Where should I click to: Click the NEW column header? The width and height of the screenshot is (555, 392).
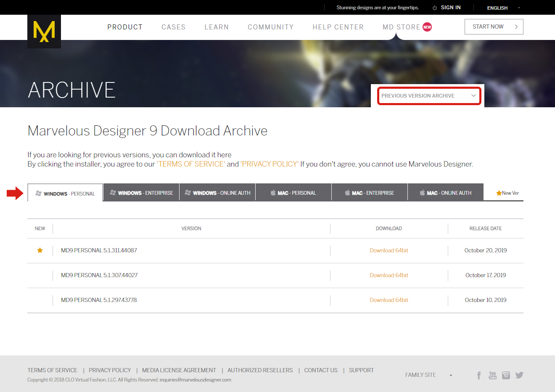coord(40,228)
